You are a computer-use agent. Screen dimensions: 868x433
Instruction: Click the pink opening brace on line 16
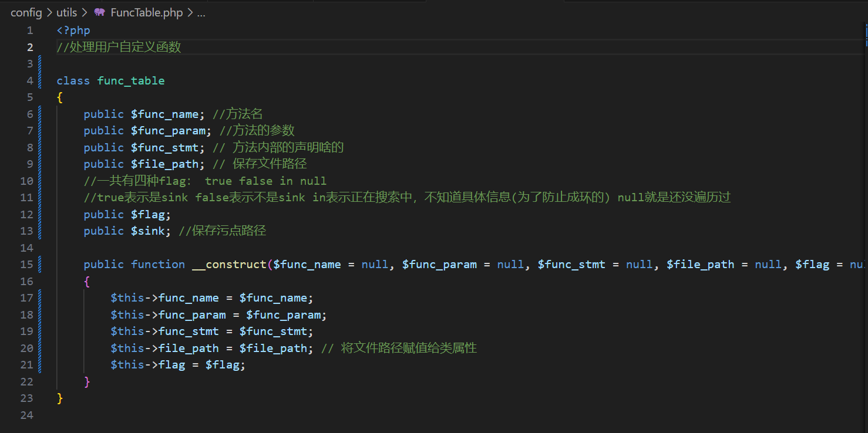87,281
